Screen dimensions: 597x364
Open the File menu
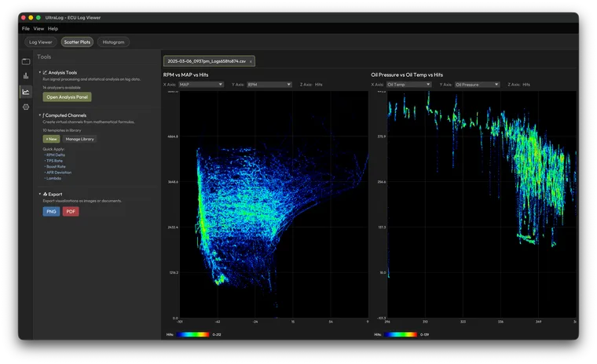25,28
